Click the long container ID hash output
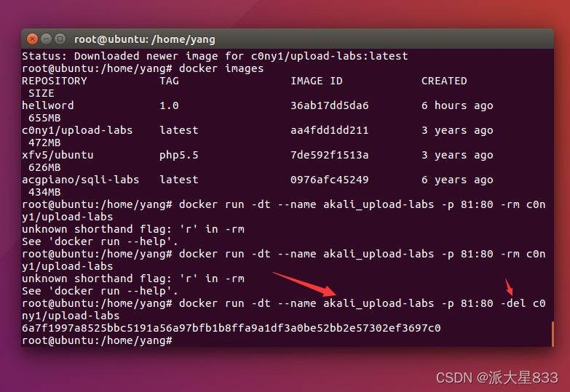 coord(231,328)
